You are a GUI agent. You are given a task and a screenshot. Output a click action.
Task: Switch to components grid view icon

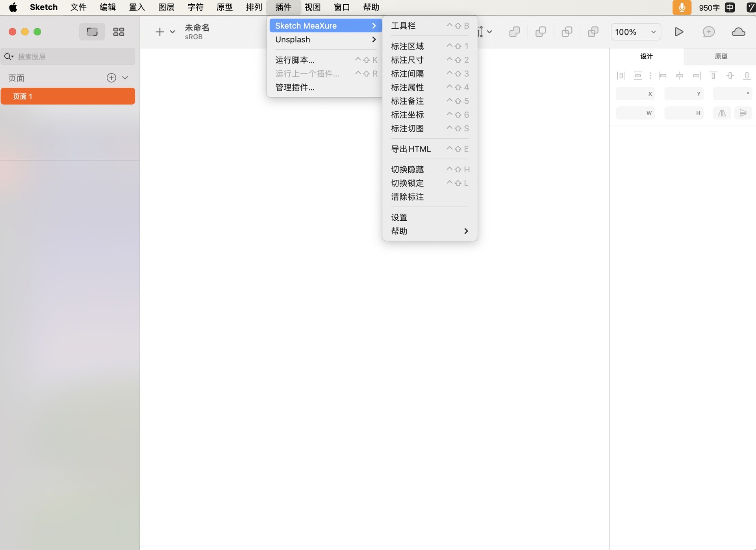(x=119, y=32)
